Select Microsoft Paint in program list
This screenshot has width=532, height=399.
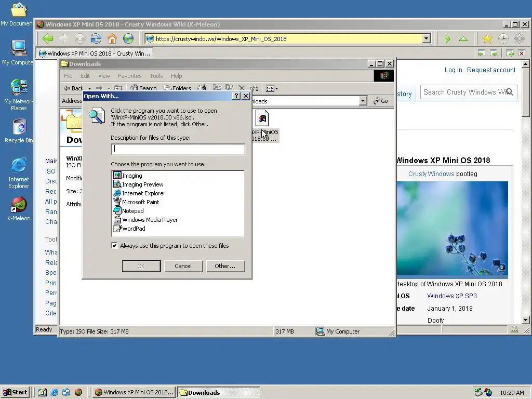(137, 202)
